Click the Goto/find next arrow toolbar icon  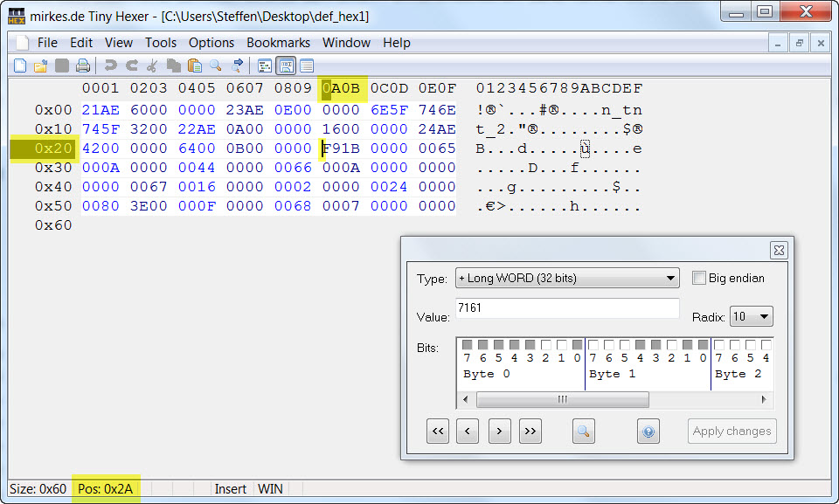click(x=236, y=66)
